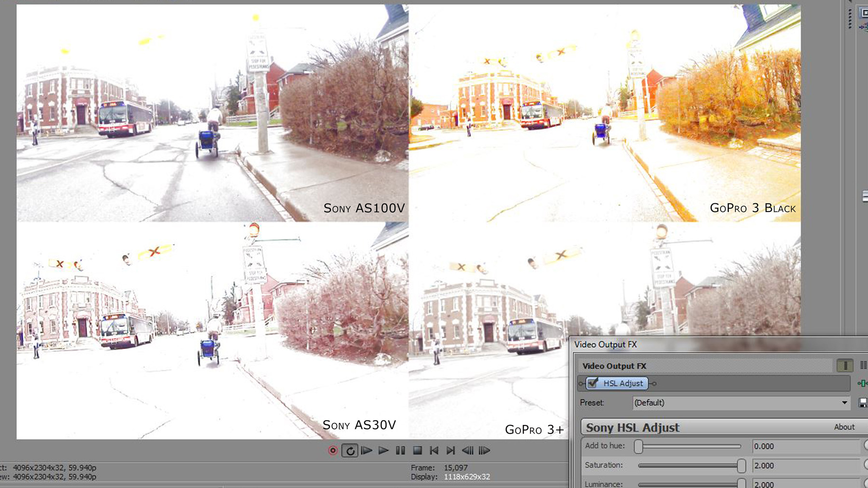Click the Record button in transport bar

[x=333, y=450]
